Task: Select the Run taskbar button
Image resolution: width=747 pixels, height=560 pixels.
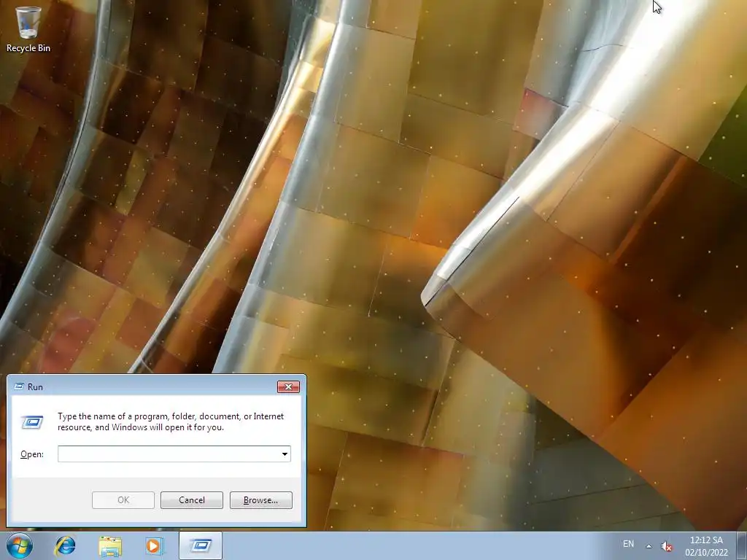Action: point(201,545)
